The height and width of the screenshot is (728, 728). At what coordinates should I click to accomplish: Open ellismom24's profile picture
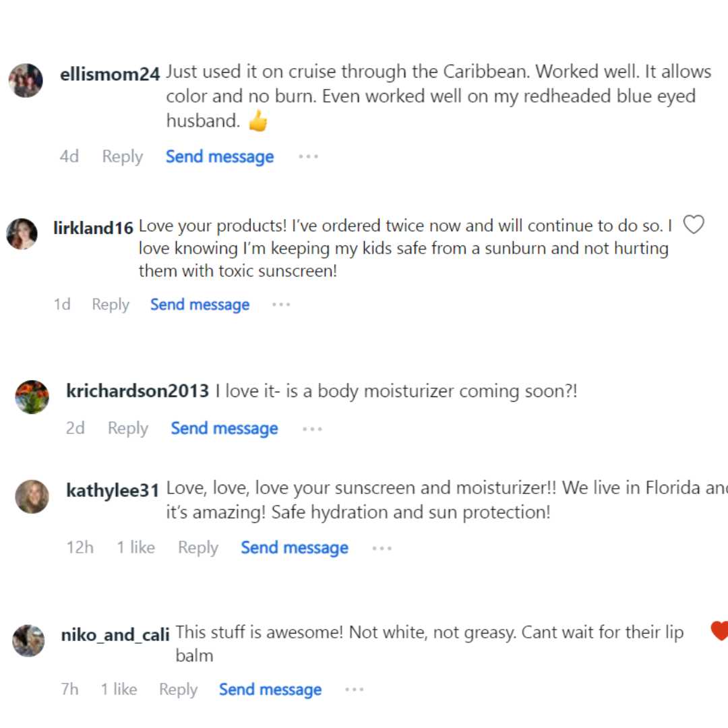click(26, 81)
